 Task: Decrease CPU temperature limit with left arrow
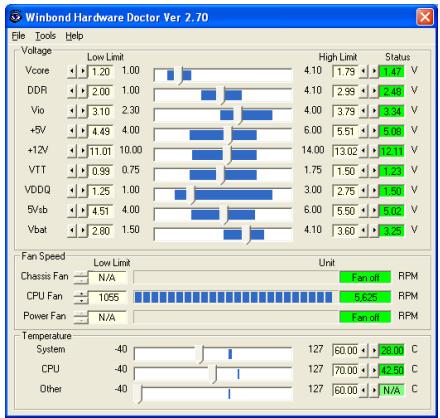(x=363, y=370)
